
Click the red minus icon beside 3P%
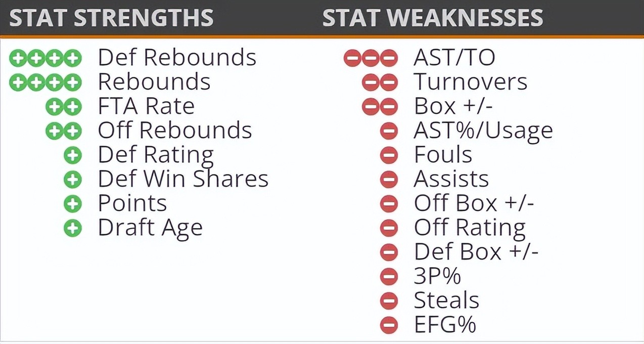[x=389, y=277]
